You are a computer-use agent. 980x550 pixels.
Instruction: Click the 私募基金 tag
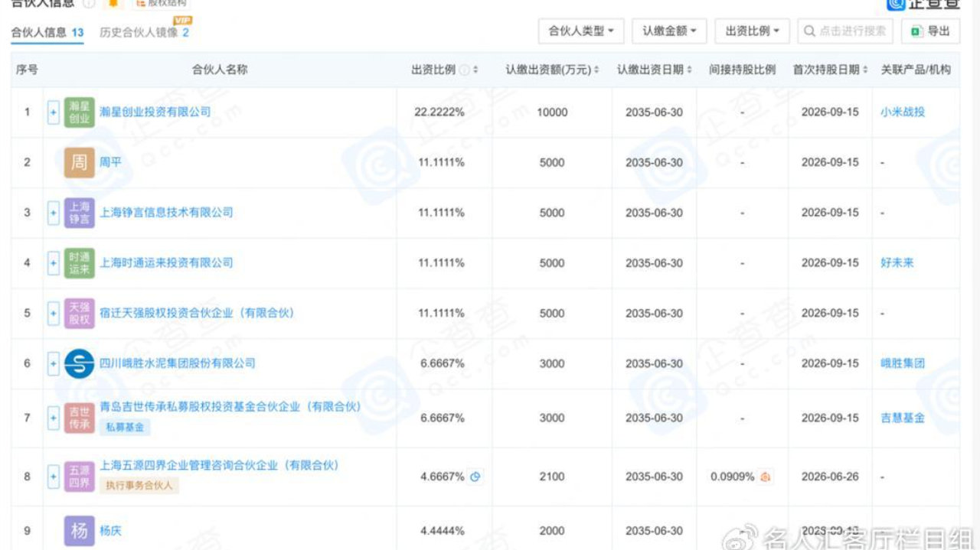[125, 428]
